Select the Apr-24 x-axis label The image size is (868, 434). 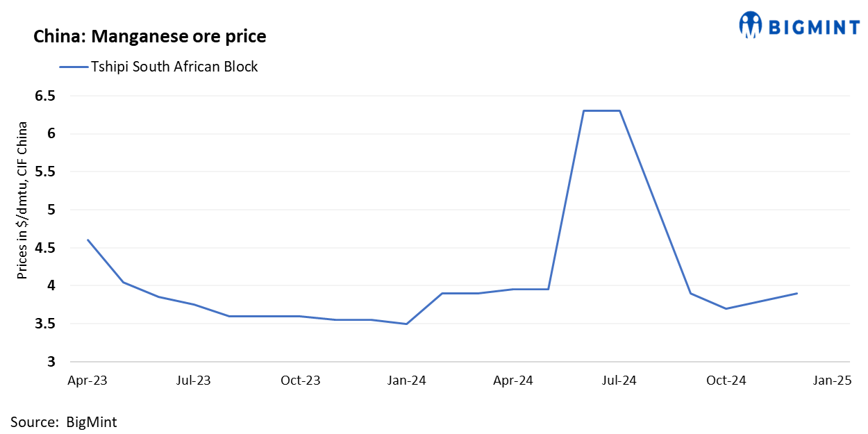click(513, 381)
